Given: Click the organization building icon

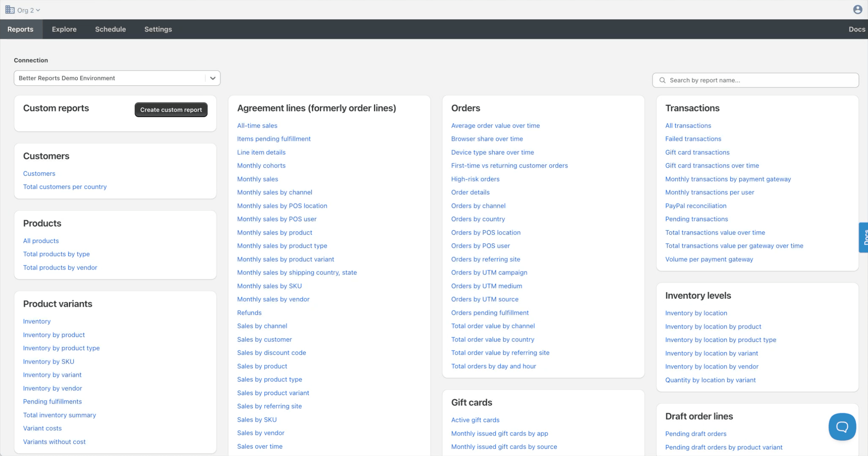Looking at the screenshot, I should [x=10, y=10].
